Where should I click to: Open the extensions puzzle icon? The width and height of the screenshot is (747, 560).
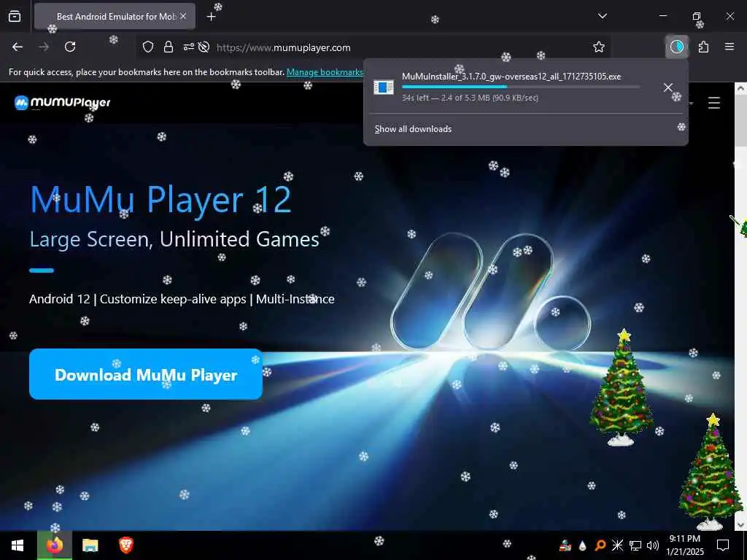(703, 47)
